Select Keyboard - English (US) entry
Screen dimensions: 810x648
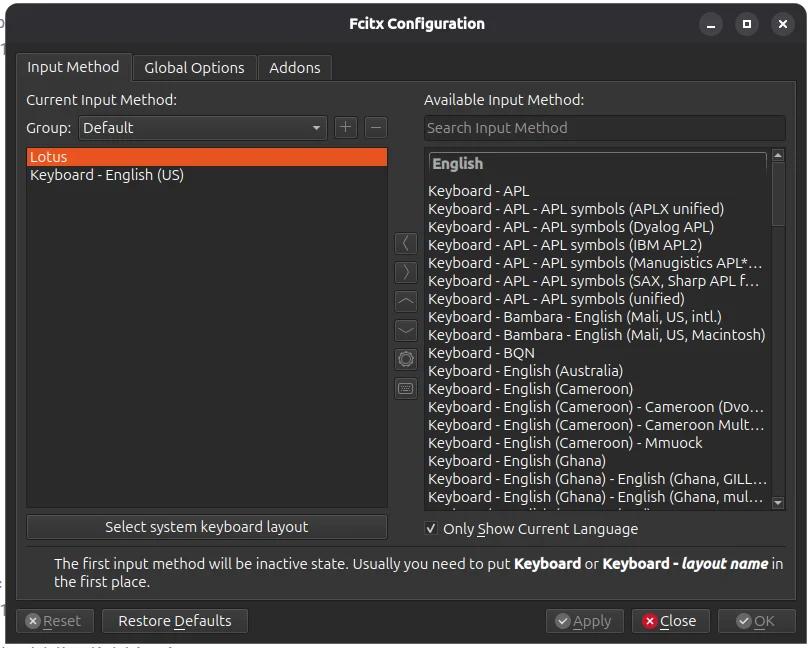point(207,175)
